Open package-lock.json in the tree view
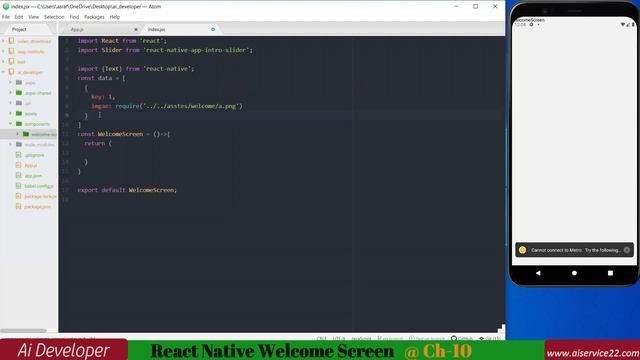This screenshot has width=640, height=360. point(40,196)
